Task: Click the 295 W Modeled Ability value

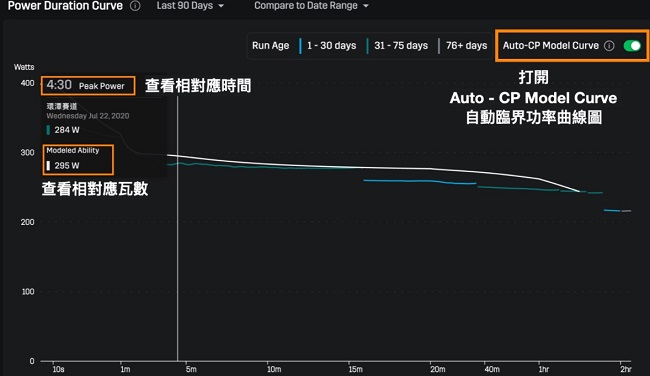Action: tap(67, 165)
